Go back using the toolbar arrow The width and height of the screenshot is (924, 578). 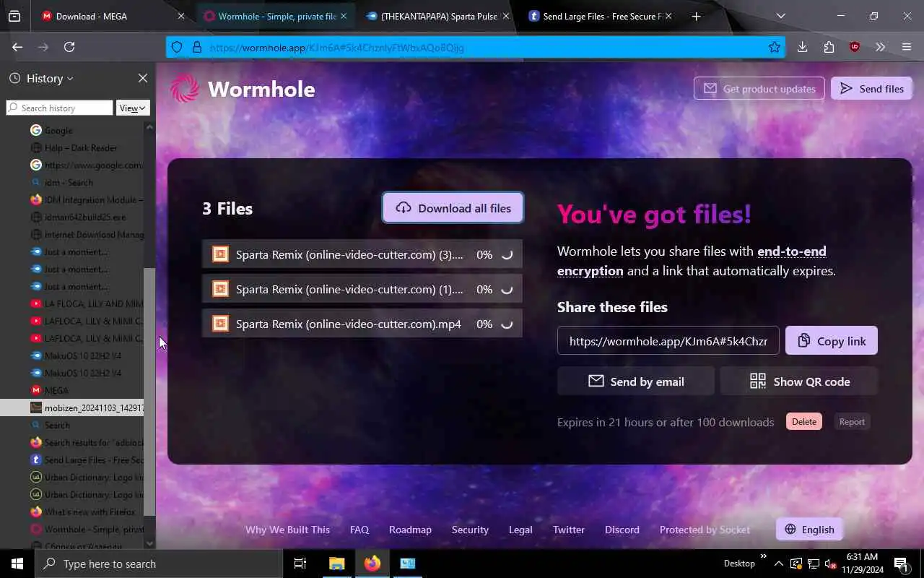tap(17, 47)
